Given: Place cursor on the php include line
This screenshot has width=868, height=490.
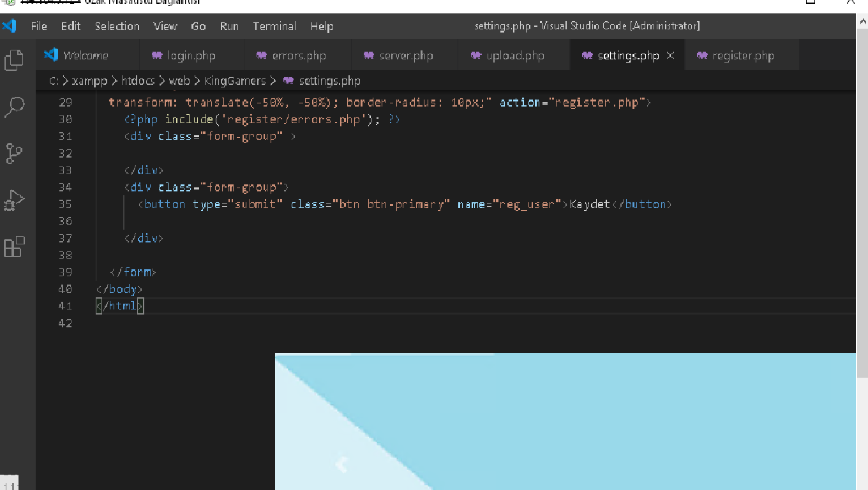Looking at the screenshot, I should (262, 119).
